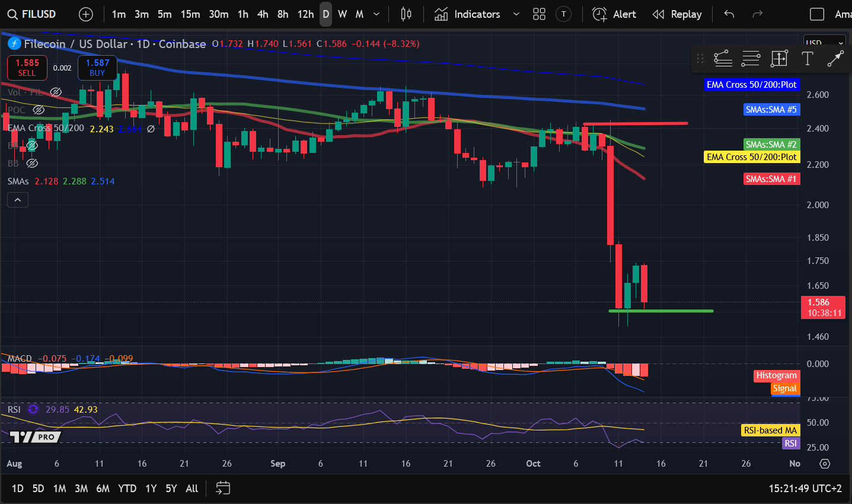The width and height of the screenshot is (852, 504).
Task: Select the daily D timeframe
Action: tap(326, 14)
